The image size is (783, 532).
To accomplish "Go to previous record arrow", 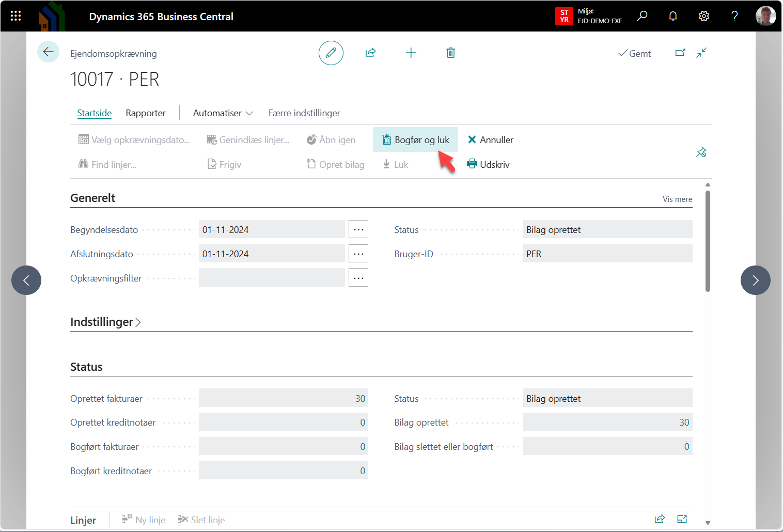I will 26,280.
